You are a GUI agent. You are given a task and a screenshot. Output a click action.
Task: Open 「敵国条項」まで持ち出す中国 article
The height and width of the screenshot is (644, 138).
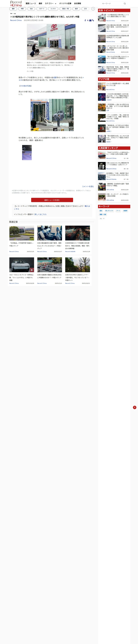tap(114, 128)
